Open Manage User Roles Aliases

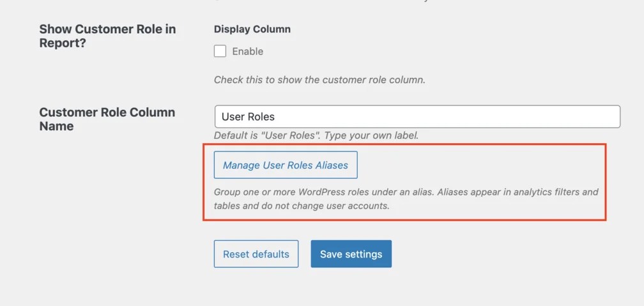coord(286,165)
